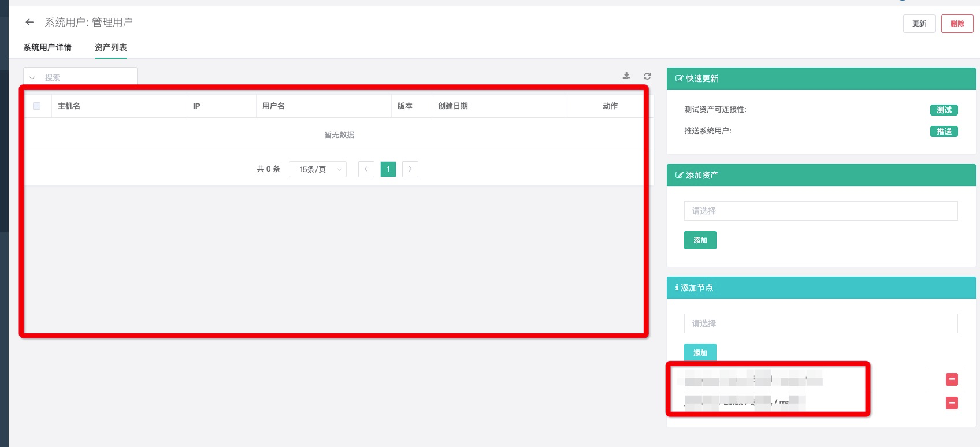The width and height of the screenshot is (980, 447).
Task: Switch to 系统用户详情 tab
Action: pos(47,47)
